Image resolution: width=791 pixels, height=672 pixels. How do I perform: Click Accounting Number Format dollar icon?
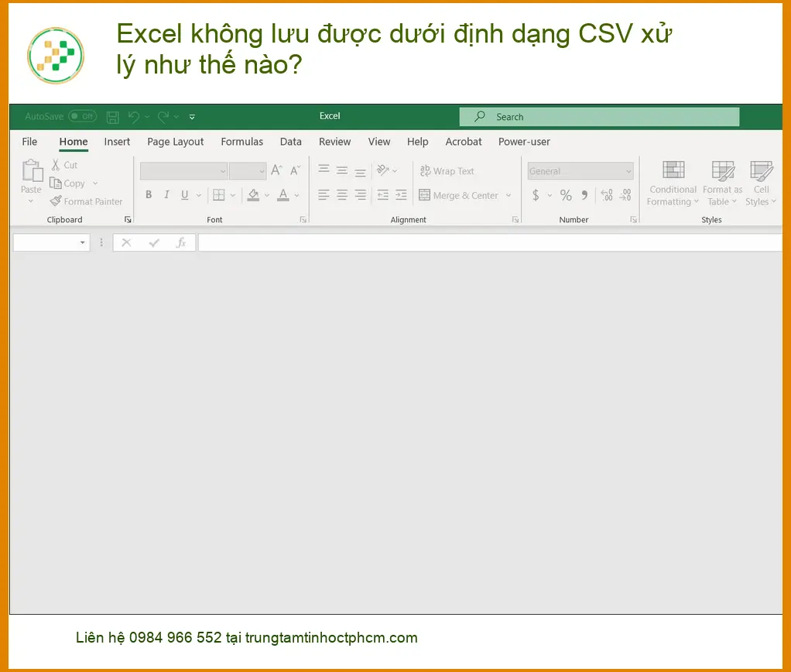(x=536, y=195)
